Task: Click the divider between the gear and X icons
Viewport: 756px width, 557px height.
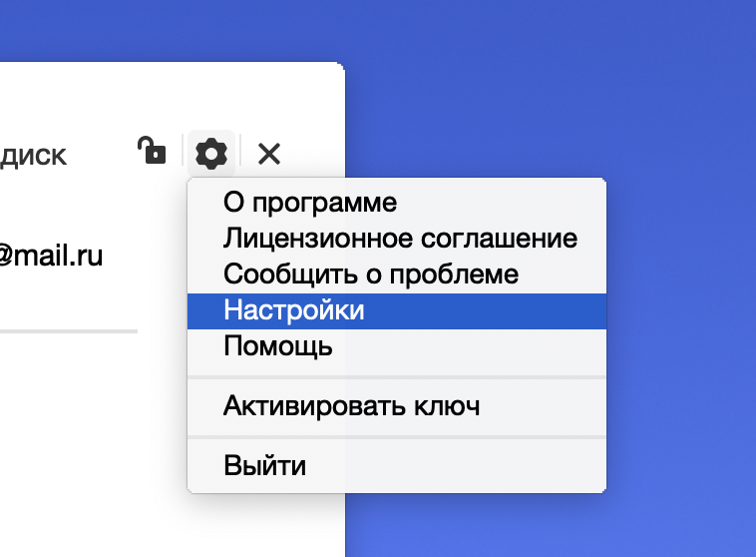Action: (x=240, y=152)
